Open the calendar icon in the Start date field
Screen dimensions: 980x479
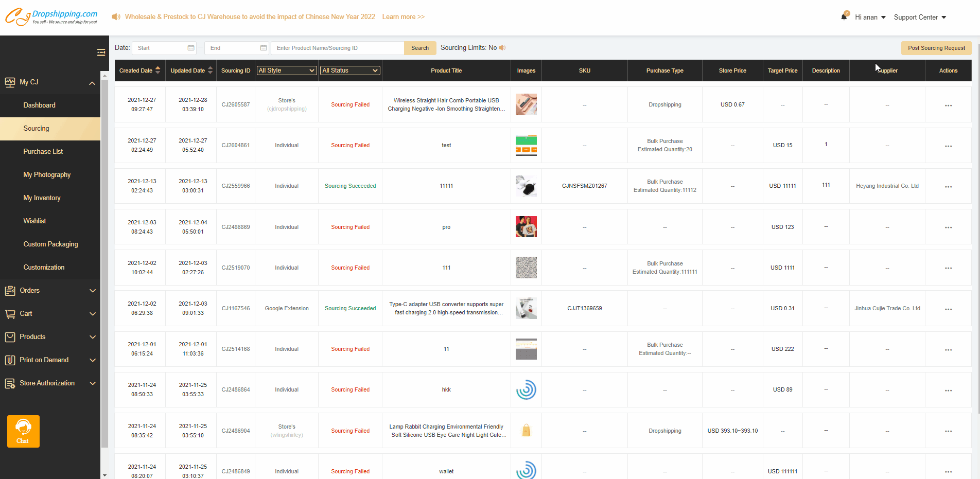click(x=190, y=47)
